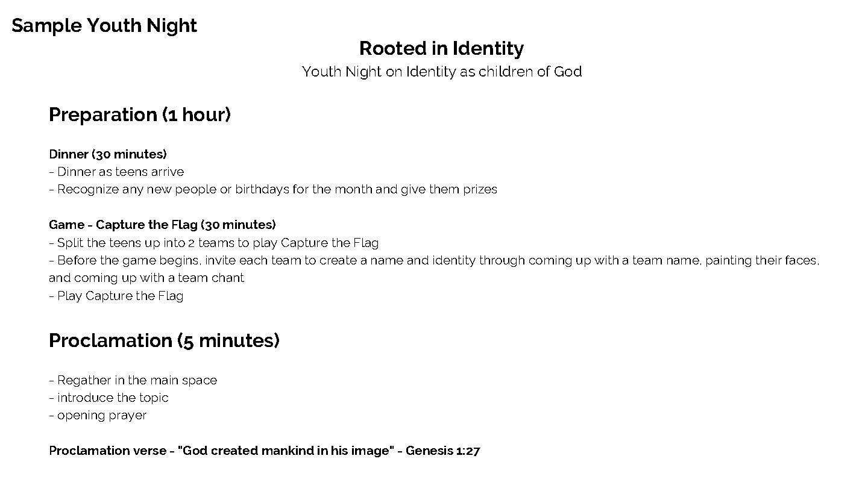Click the Regather in the main space line
The height and width of the screenshot is (488, 868).
coord(133,380)
